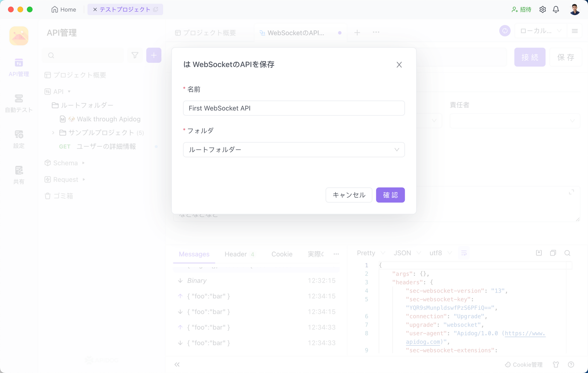Screen dimensions: 588x373
Task: Open the message tabs more menu
Action: click(x=336, y=254)
